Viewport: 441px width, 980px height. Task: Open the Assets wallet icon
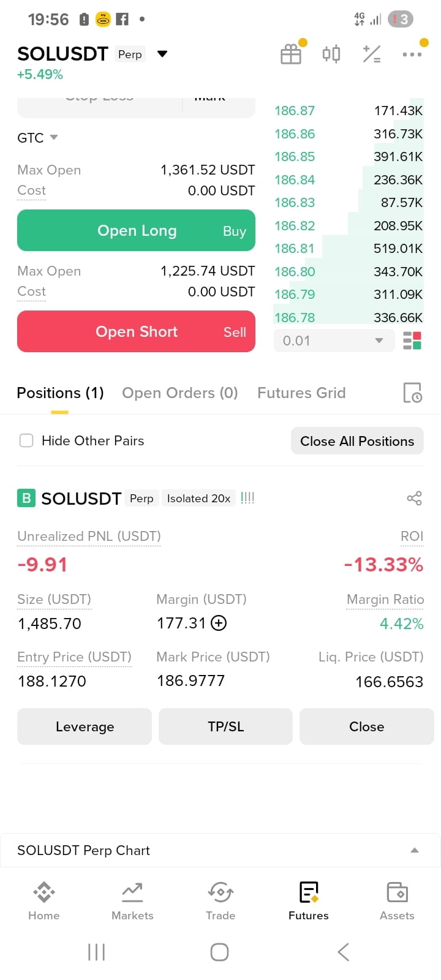398,892
